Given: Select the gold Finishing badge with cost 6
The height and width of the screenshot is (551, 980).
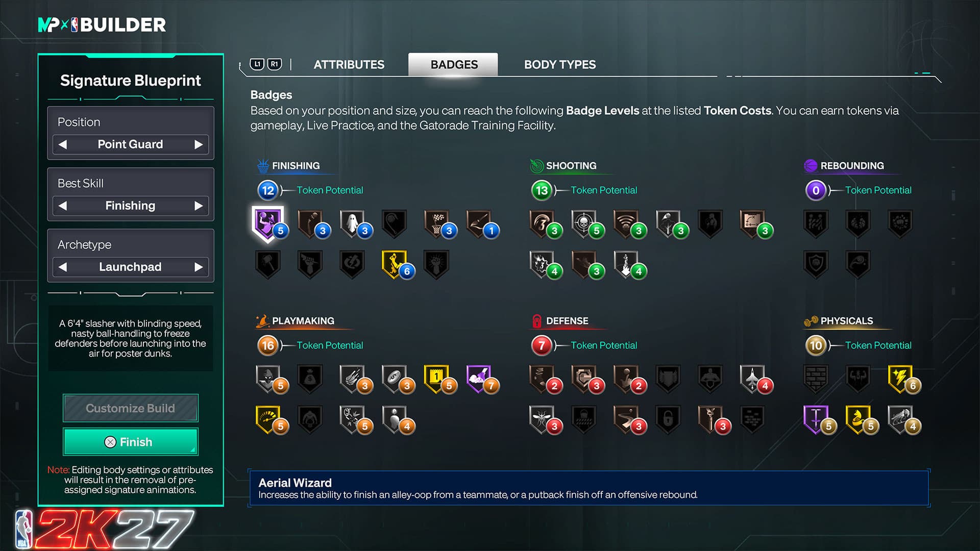Looking at the screenshot, I should coord(395,264).
